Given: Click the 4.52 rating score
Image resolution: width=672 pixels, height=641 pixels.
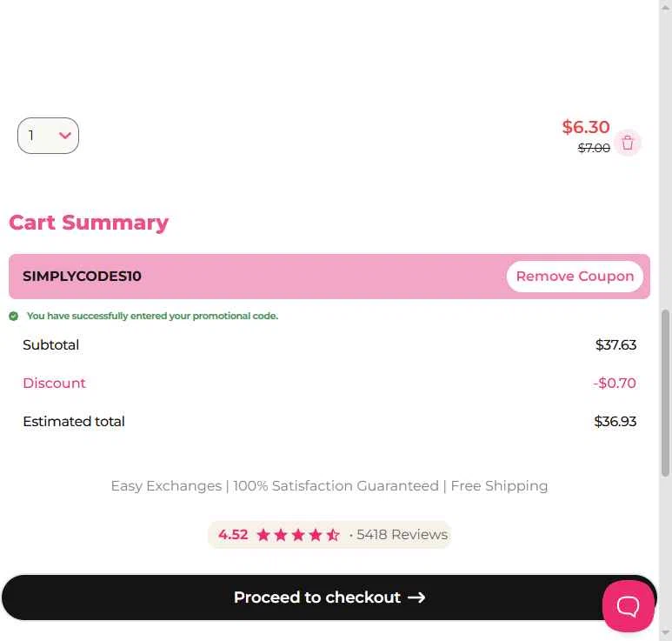Looking at the screenshot, I should (233, 535).
